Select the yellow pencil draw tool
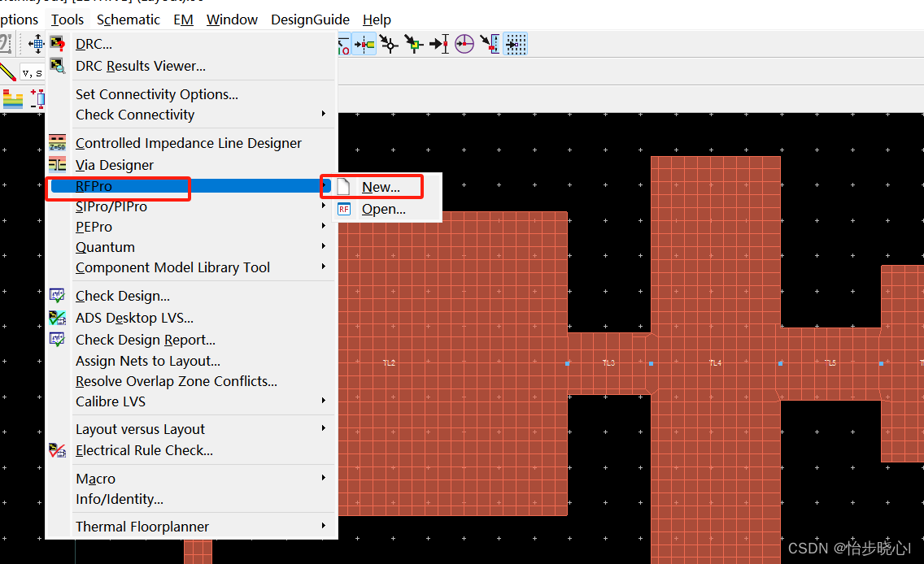 coord(7,72)
